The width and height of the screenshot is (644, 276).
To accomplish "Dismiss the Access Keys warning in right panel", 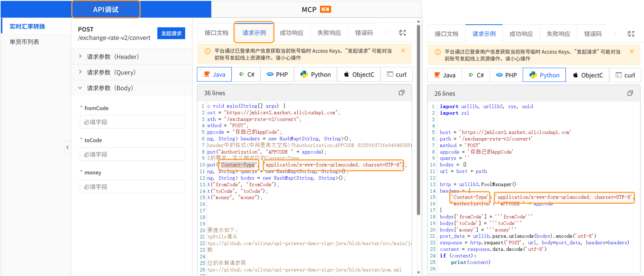I will (x=632, y=52).
